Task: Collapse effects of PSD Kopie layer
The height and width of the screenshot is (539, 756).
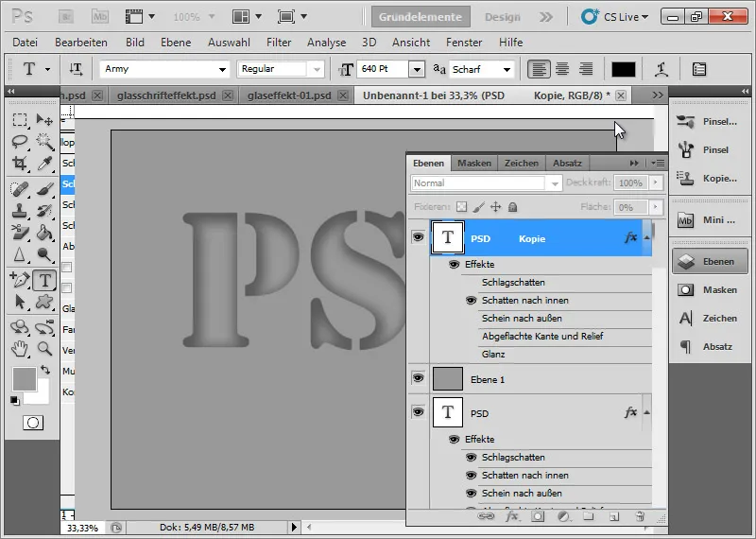Action: coord(646,237)
